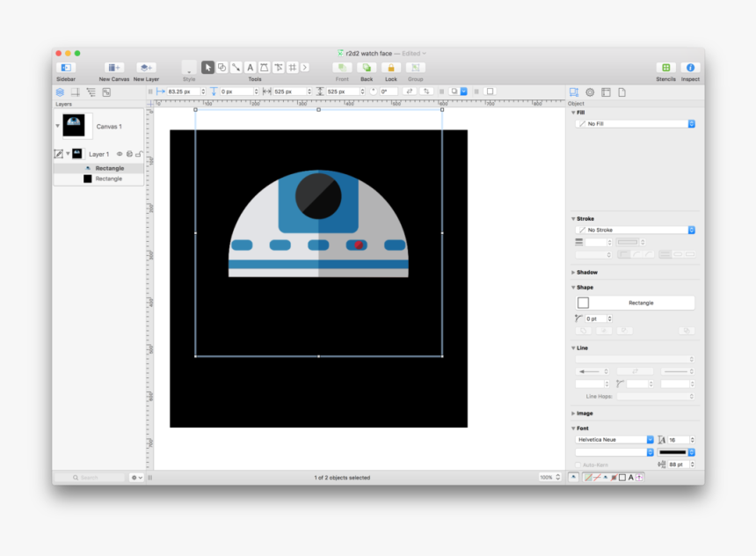Collapse the Line section

pyautogui.click(x=573, y=348)
